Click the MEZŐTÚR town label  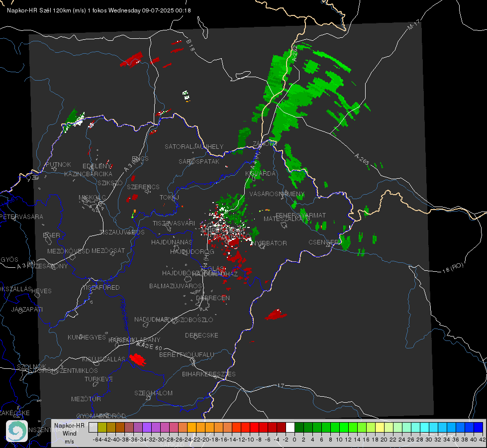86,399
